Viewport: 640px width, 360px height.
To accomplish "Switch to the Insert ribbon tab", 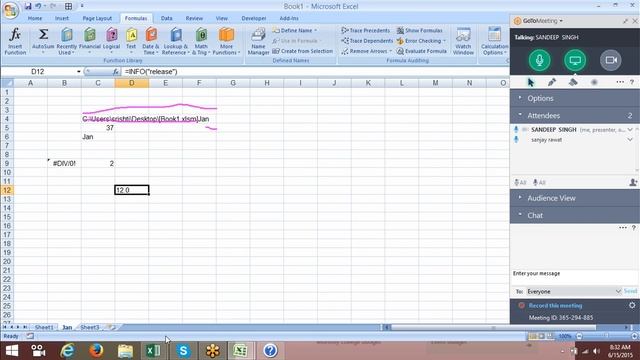I will click(x=62, y=18).
